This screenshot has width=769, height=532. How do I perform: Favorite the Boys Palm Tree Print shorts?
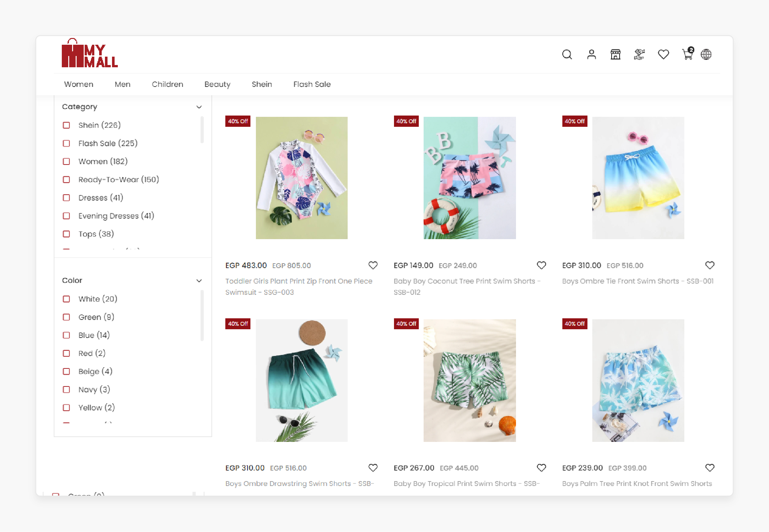[x=710, y=468]
